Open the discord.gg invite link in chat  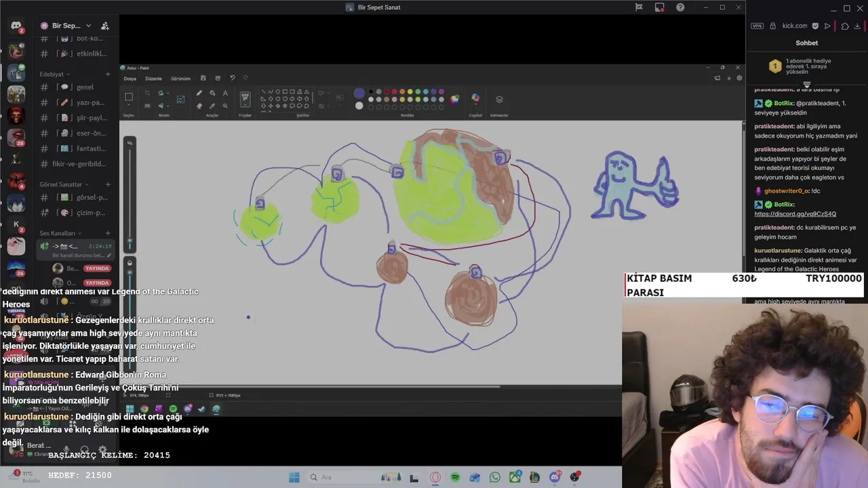click(x=795, y=214)
